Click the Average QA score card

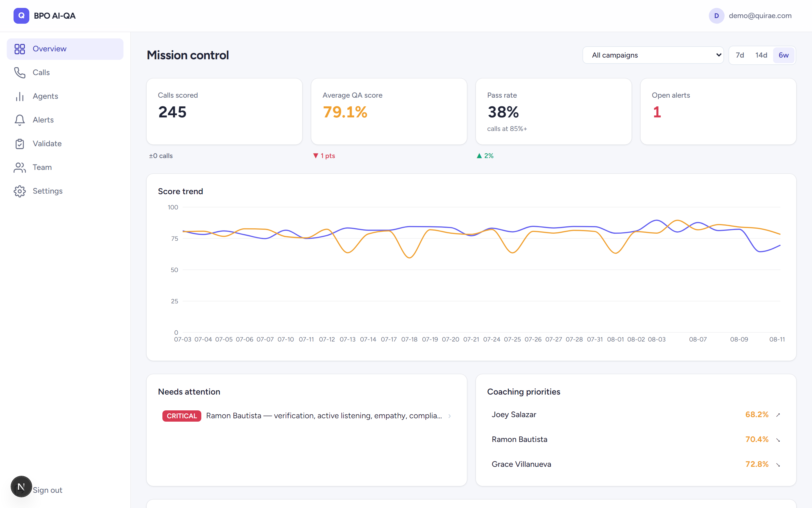pos(389,111)
